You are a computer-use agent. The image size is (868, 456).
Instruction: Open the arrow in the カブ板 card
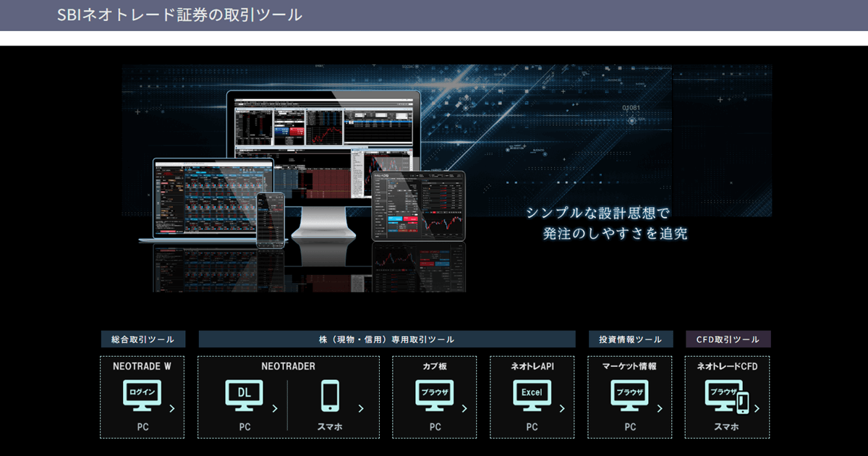coord(464,409)
